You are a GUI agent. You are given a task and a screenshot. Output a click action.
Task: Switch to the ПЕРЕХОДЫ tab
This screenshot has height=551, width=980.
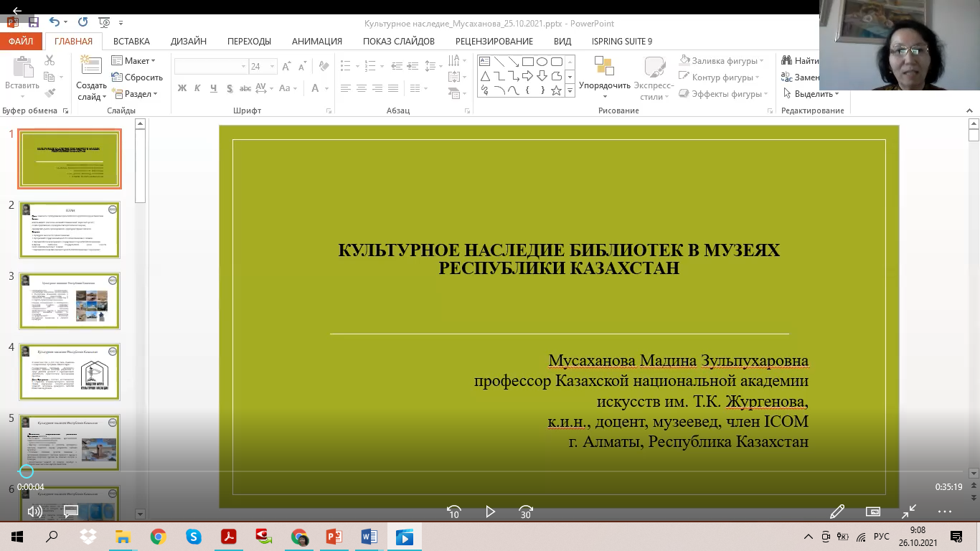[249, 42]
